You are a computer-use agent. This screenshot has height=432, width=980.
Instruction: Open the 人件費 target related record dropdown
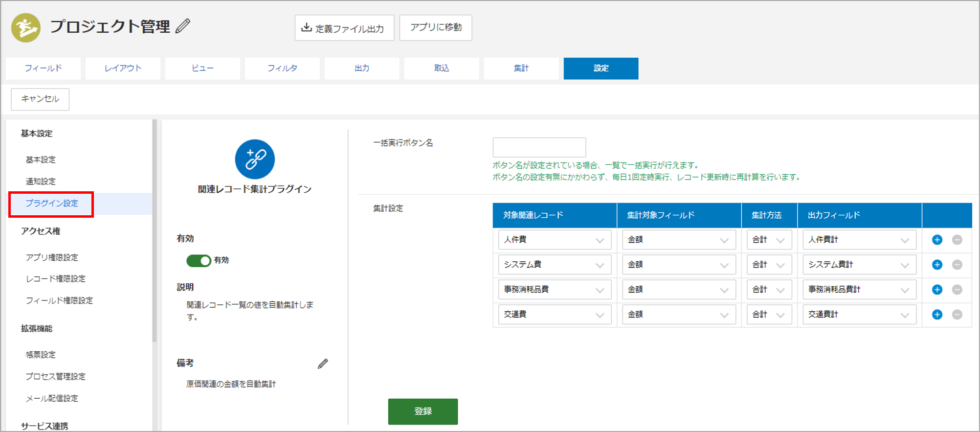tap(555, 240)
